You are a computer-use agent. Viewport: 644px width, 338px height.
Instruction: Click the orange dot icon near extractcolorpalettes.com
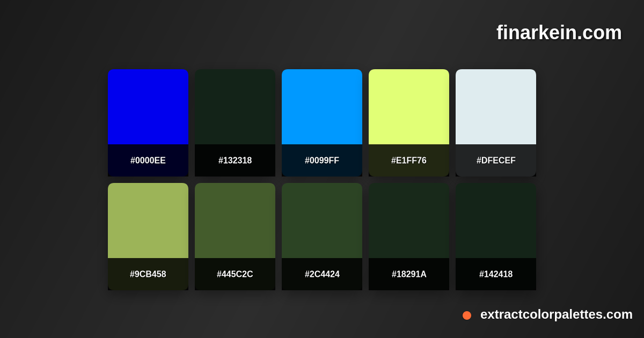(x=466, y=315)
